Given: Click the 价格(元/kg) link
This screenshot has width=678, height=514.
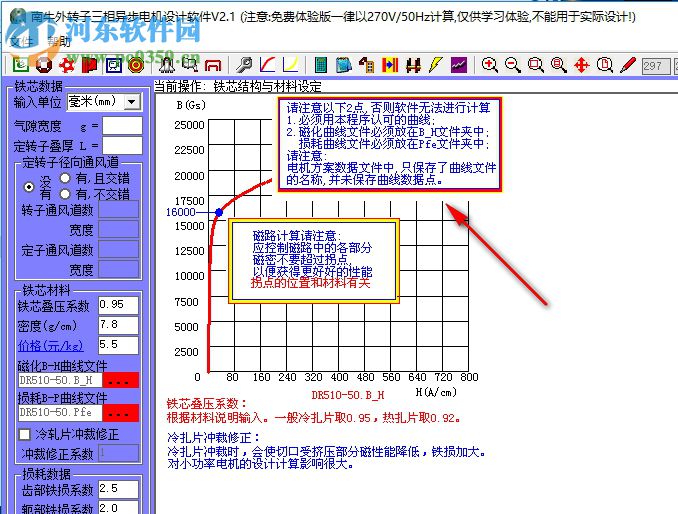Looking at the screenshot, I should pos(50,345).
